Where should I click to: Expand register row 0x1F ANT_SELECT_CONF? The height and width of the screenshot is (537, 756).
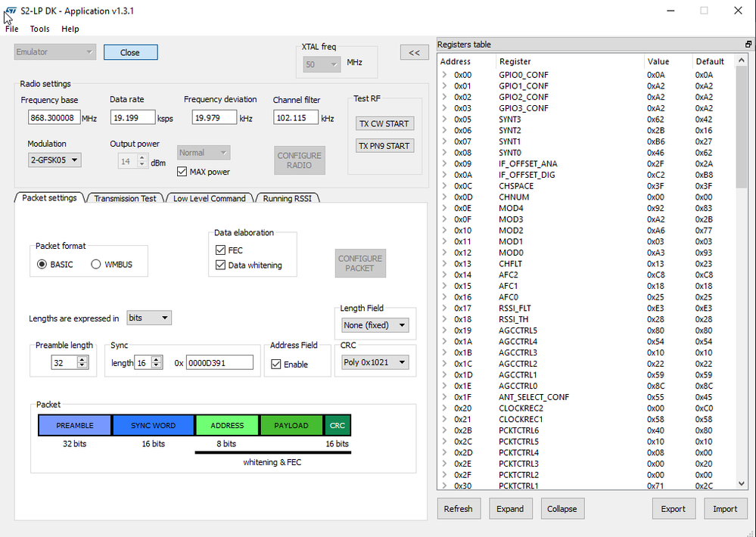tap(444, 397)
